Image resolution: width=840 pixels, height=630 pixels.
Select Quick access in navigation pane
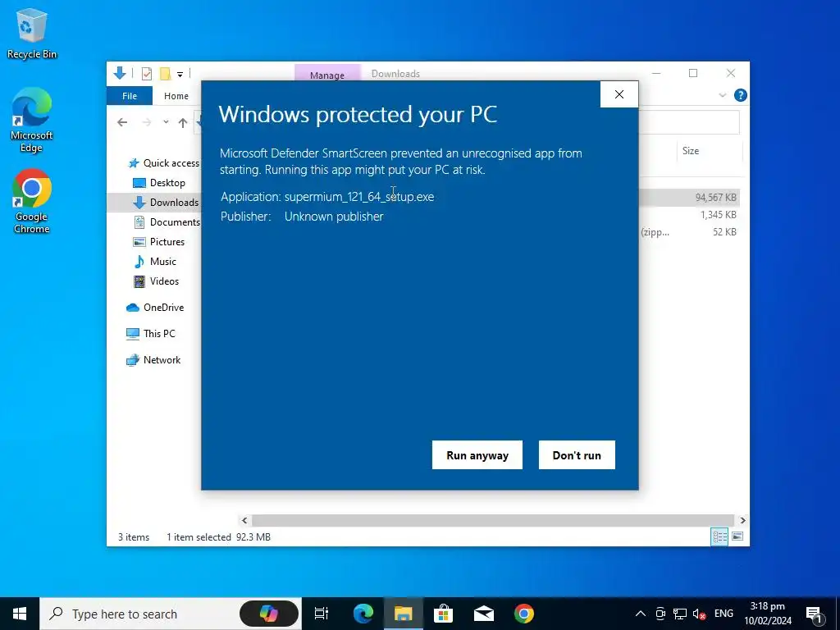pyautogui.click(x=164, y=163)
